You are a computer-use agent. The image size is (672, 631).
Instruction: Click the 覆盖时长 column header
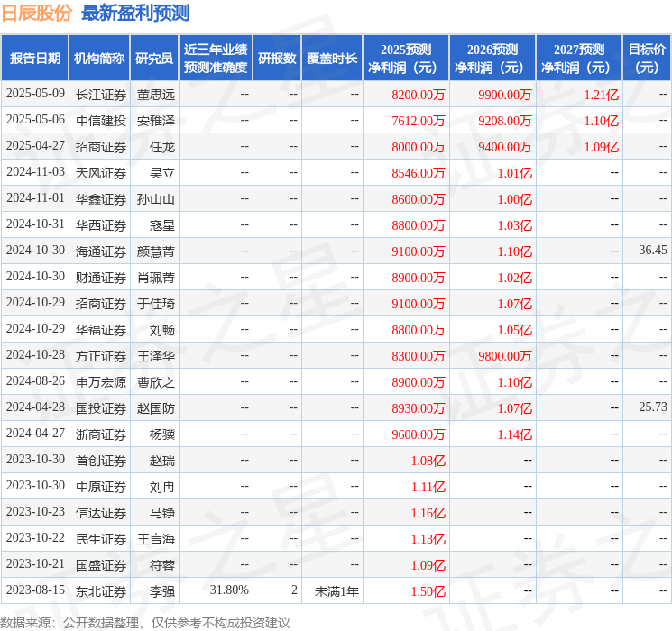coord(331,59)
